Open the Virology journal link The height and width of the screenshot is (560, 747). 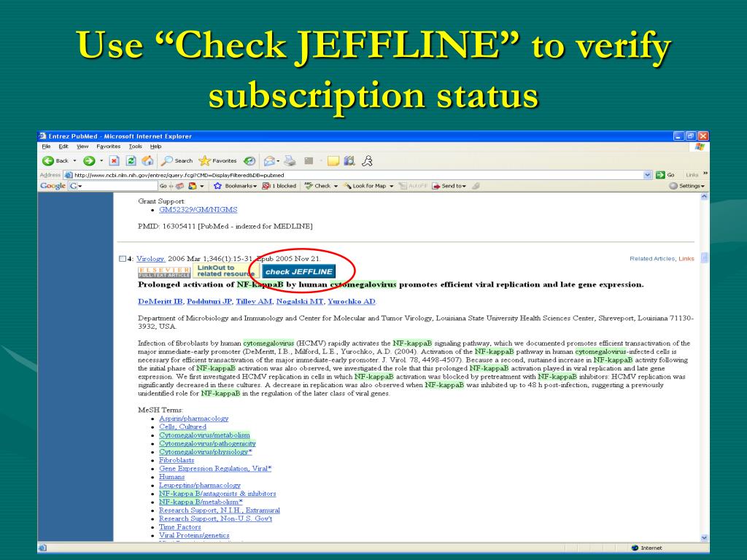coord(150,259)
